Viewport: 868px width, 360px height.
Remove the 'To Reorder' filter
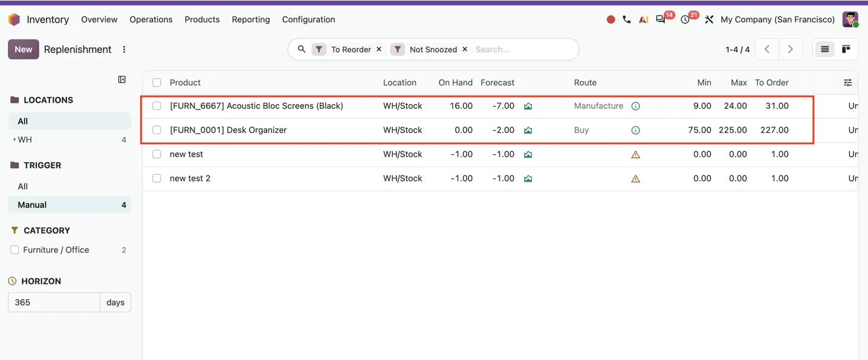379,50
